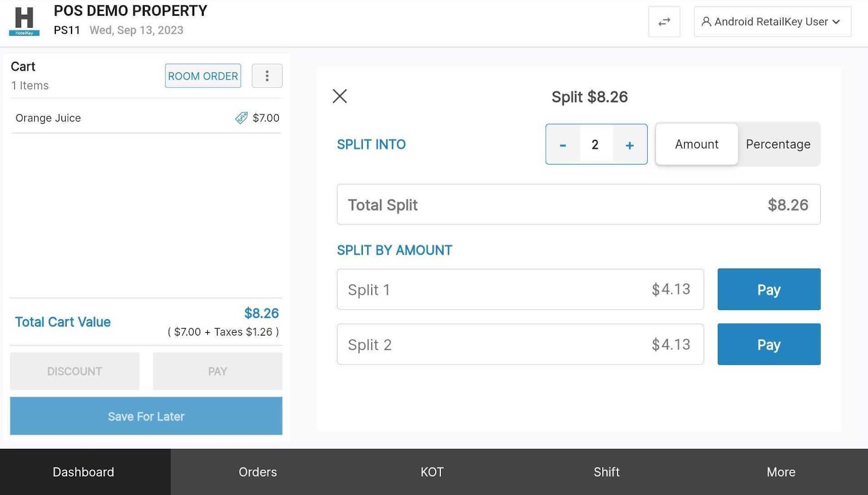Viewport: 868px width, 495px height.
Task: Click the Split 2 amount field
Action: pyautogui.click(x=520, y=344)
